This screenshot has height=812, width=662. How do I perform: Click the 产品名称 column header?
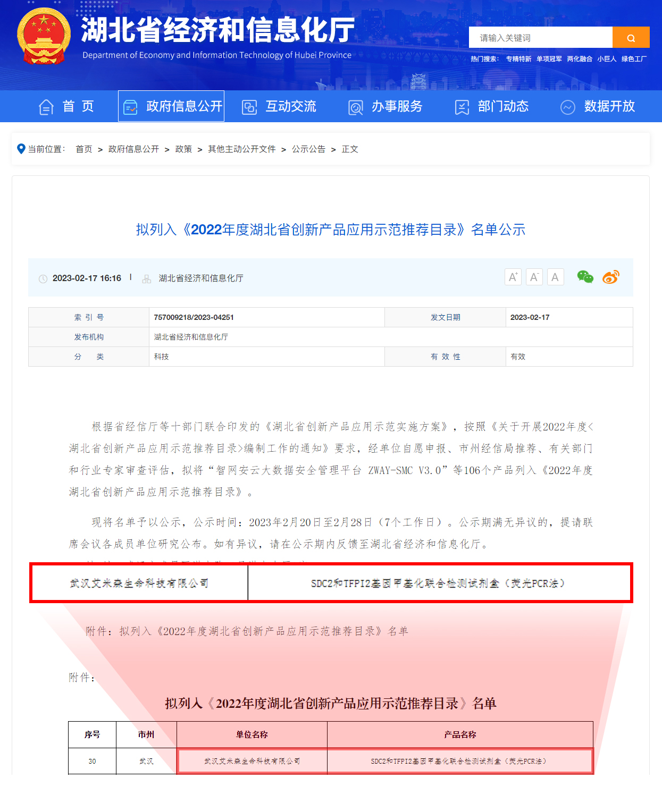click(460, 734)
